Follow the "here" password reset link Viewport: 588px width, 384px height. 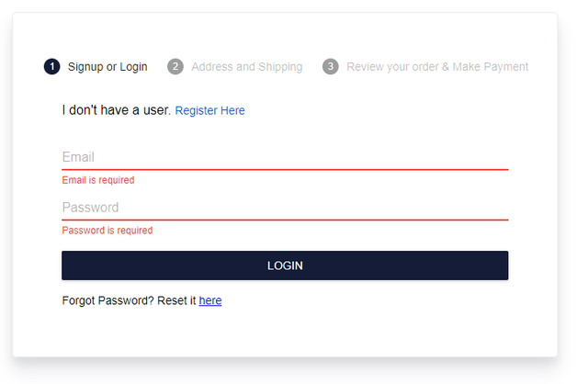[210, 300]
